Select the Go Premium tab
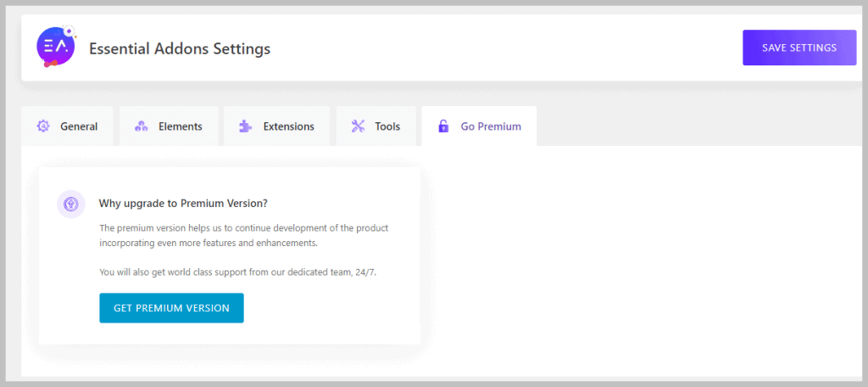Viewport: 868px width, 387px height. pos(479,126)
